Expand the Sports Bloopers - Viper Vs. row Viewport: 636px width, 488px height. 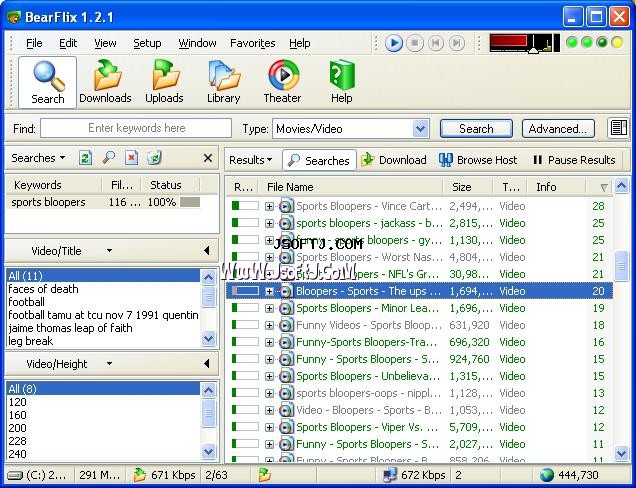pyautogui.click(x=269, y=427)
